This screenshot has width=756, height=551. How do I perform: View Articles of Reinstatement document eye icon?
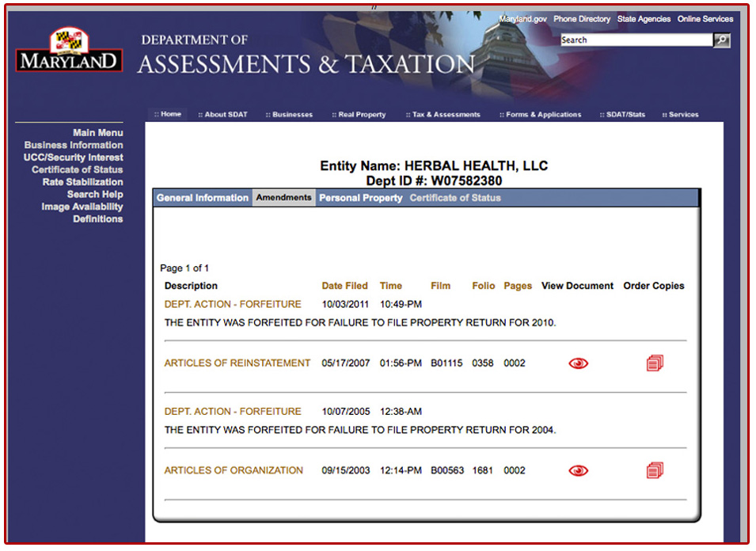[x=578, y=363]
